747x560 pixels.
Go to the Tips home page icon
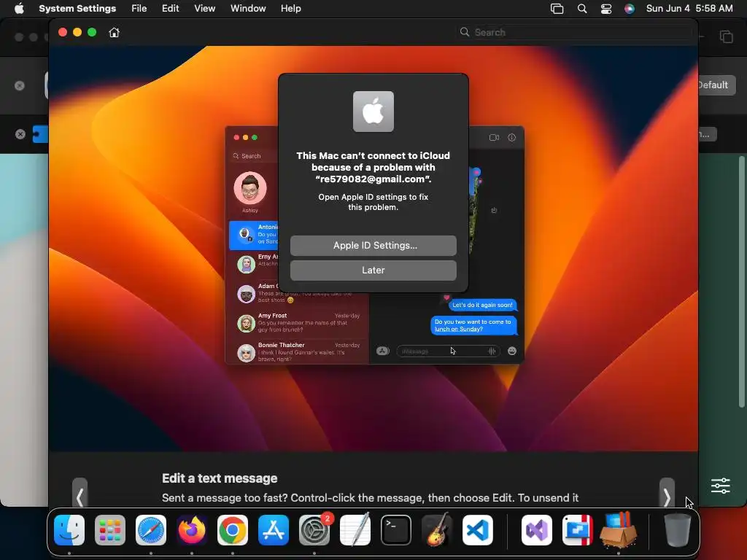click(x=114, y=32)
